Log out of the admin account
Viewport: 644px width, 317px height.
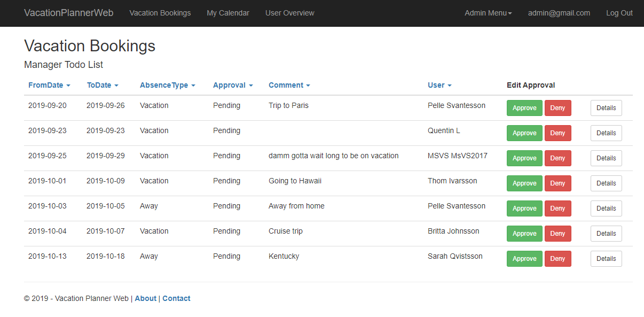[x=619, y=13]
